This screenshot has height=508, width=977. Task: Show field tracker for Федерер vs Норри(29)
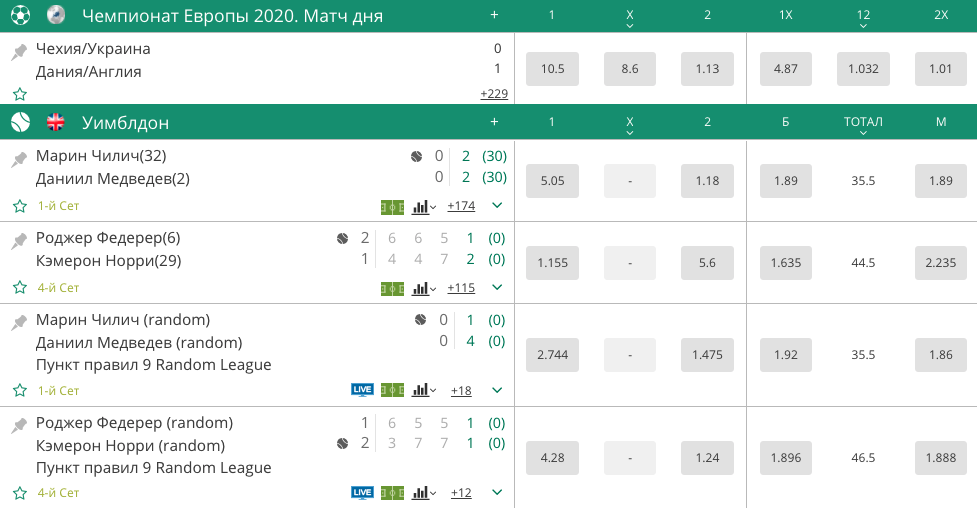point(392,288)
